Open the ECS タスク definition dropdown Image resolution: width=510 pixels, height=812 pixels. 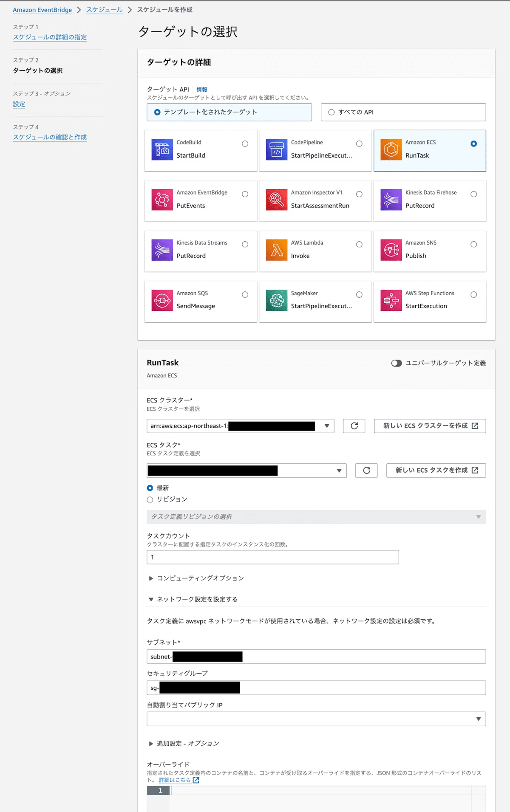click(246, 471)
